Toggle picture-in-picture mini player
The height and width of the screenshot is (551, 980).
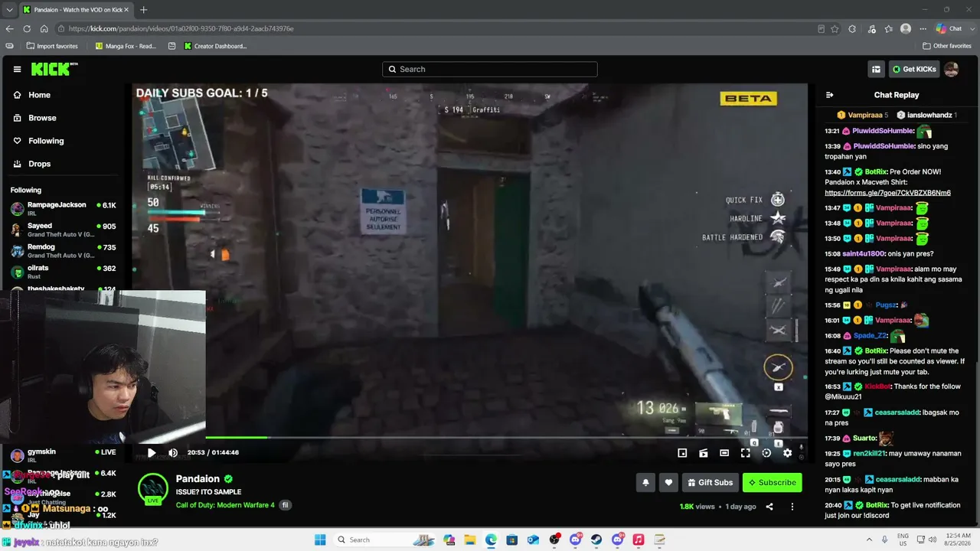click(682, 453)
